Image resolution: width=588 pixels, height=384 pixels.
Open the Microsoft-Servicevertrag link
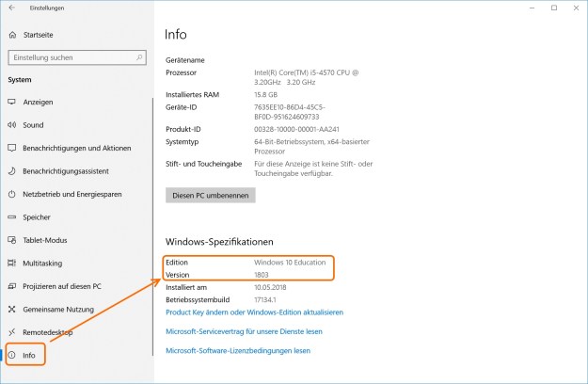point(244,331)
